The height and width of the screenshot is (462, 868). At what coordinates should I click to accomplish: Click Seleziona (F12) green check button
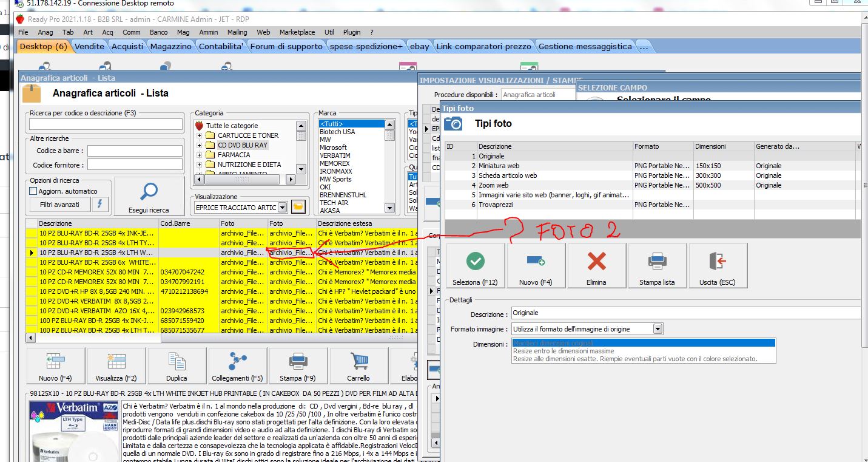[x=476, y=266]
